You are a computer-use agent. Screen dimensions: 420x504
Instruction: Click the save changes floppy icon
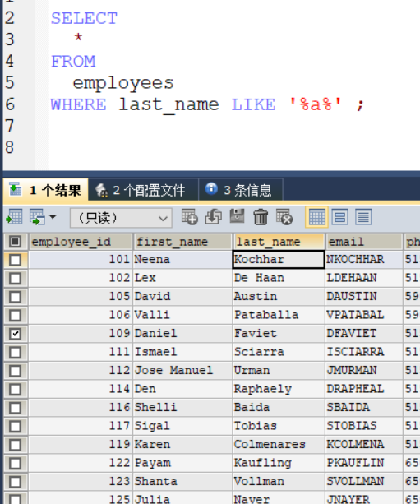(238, 216)
